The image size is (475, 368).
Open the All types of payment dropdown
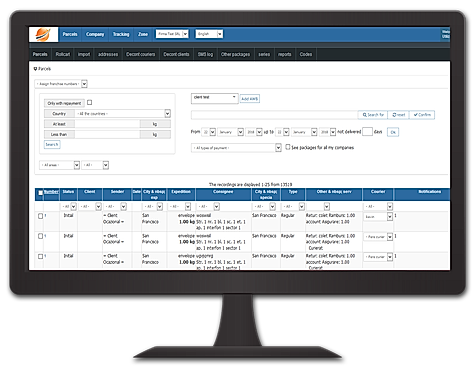pyautogui.click(x=236, y=148)
